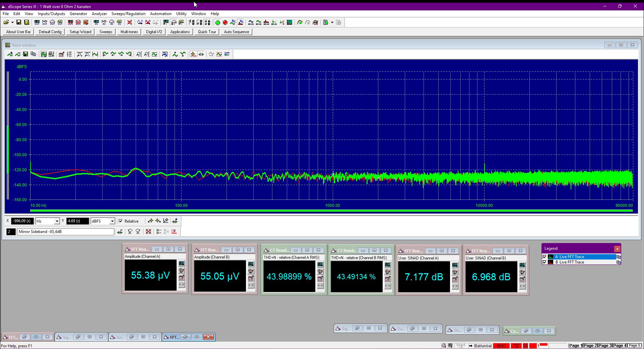
Task: Click the green start button in toolbar
Action: [x=217, y=22]
